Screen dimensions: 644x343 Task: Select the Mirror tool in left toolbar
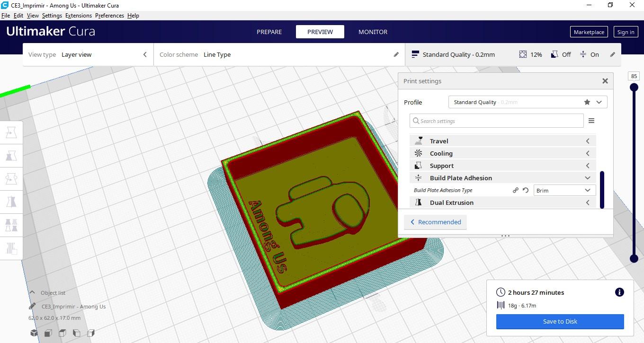click(x=11, y=202)
